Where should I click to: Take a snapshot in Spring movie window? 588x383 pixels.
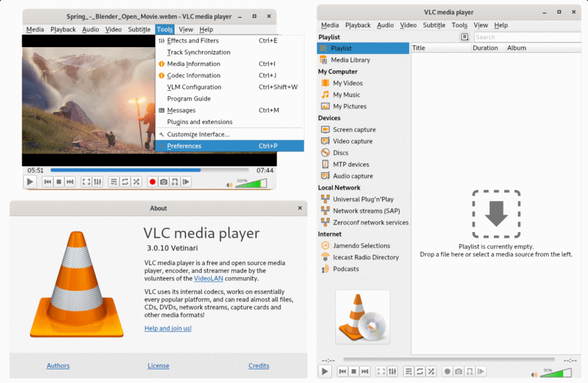(x=164, y=182)
